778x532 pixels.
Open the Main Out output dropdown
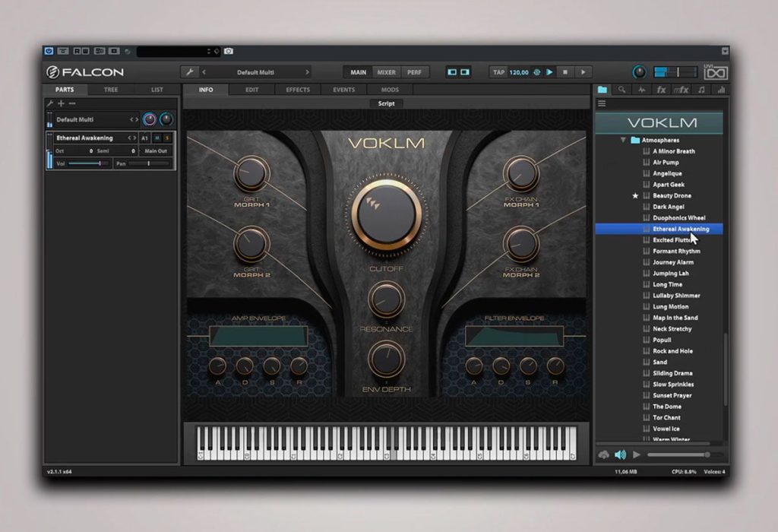point(156,151)
